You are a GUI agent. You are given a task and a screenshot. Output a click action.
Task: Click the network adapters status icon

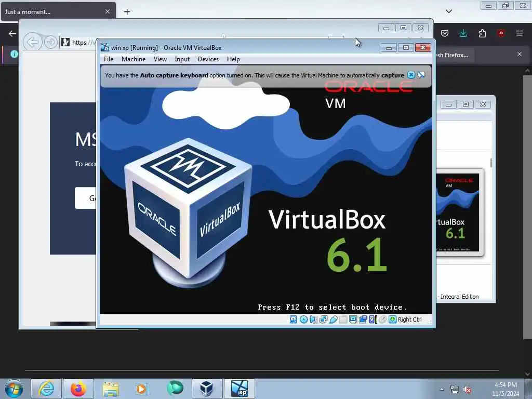click(323, 320)
